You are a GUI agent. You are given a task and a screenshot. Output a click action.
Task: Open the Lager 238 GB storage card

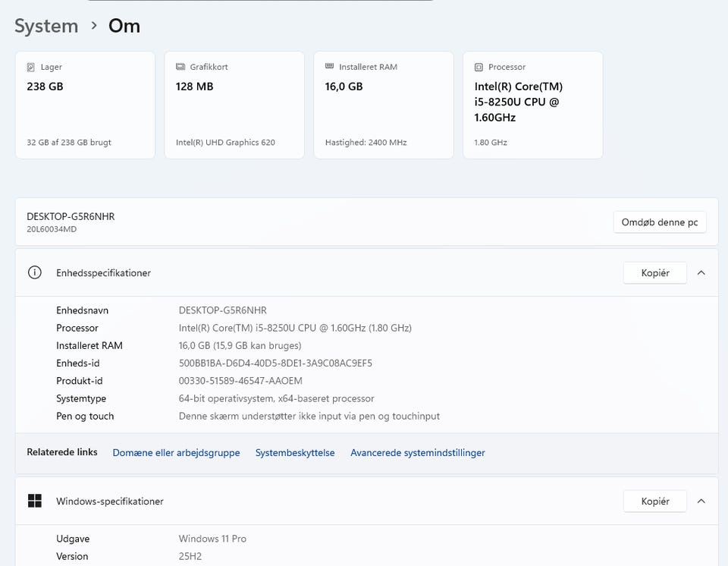pos(85,106)
